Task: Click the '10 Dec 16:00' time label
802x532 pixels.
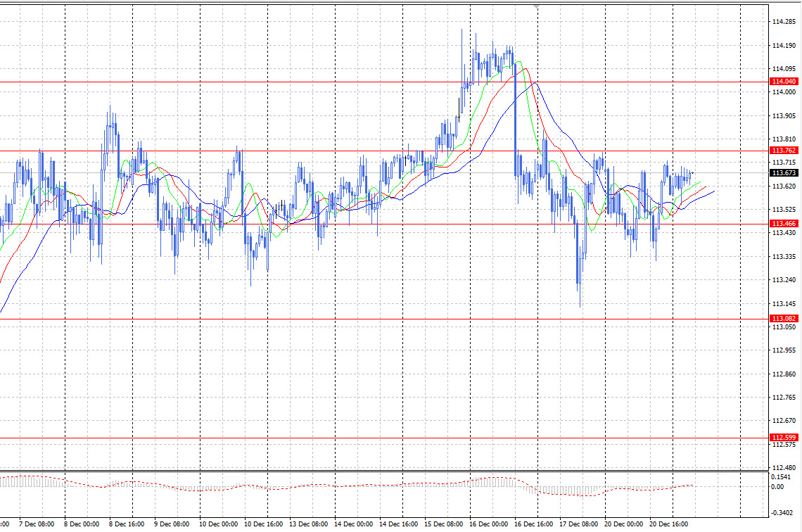Action: coord(263,524)
